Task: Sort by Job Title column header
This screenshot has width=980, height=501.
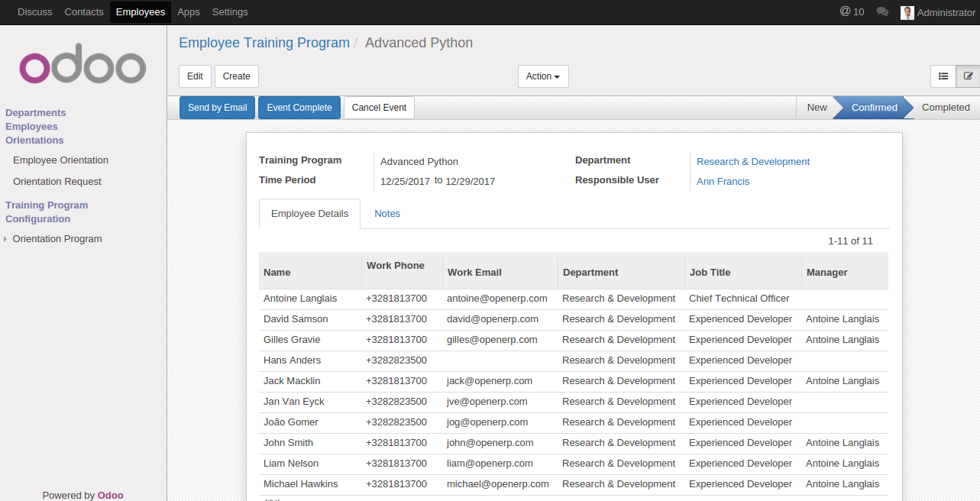Action: (743, 271)
